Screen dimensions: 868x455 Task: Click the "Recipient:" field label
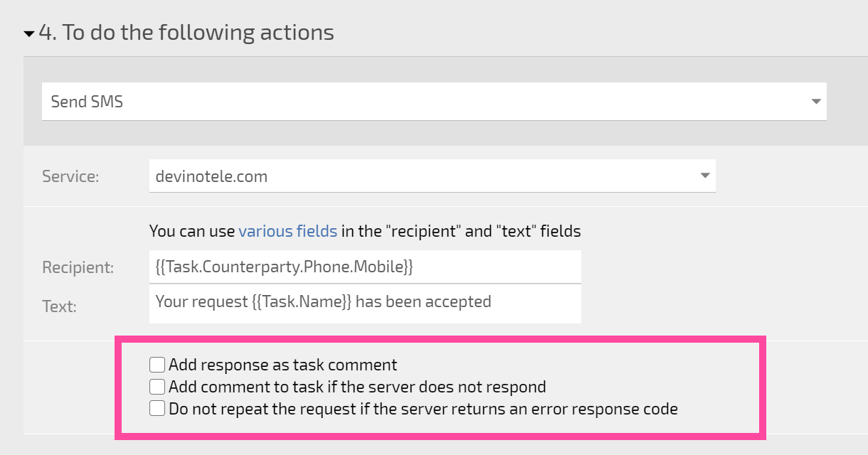[78, 267]
